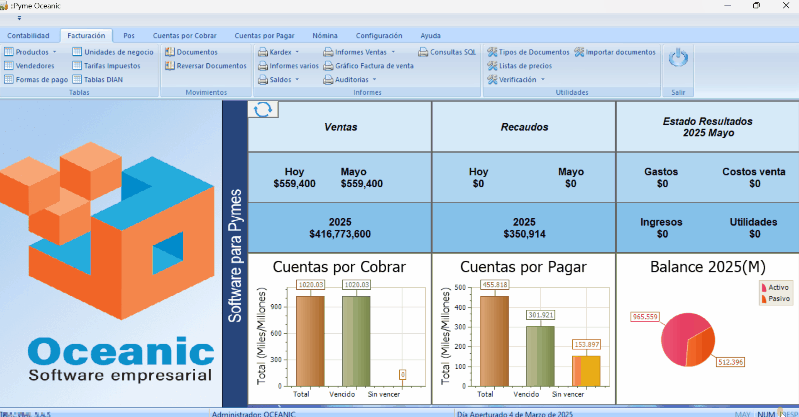Open Gráfico Factura de venta
The width and height of the screenshot is (799, 417).
click(x=368, y=65)
